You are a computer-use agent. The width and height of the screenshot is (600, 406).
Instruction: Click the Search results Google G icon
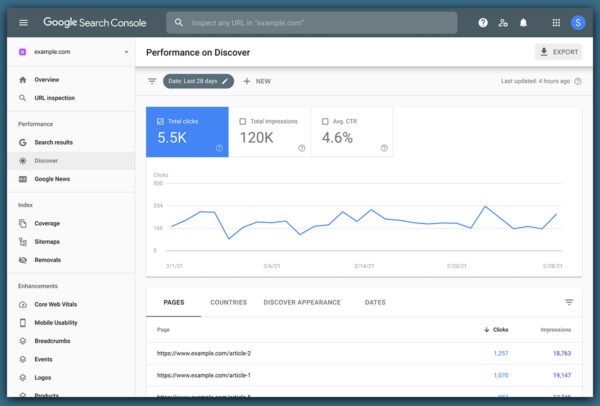23,142
